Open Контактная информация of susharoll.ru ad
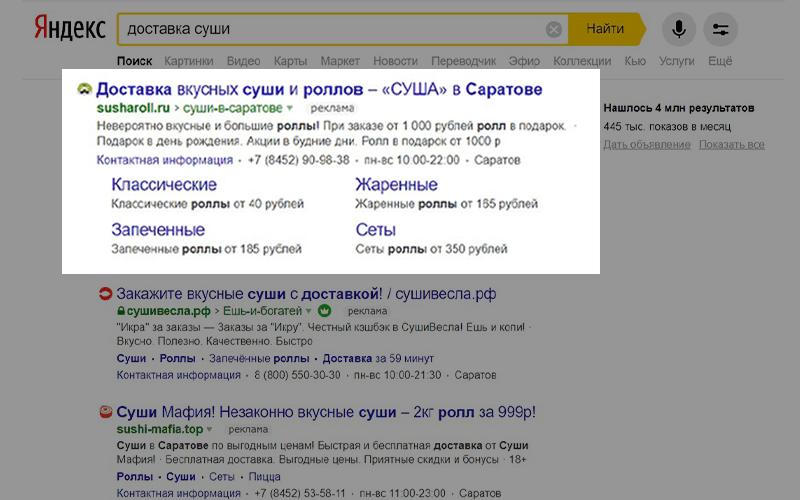Viewport: 800px width, 500px height. [165, 160]
